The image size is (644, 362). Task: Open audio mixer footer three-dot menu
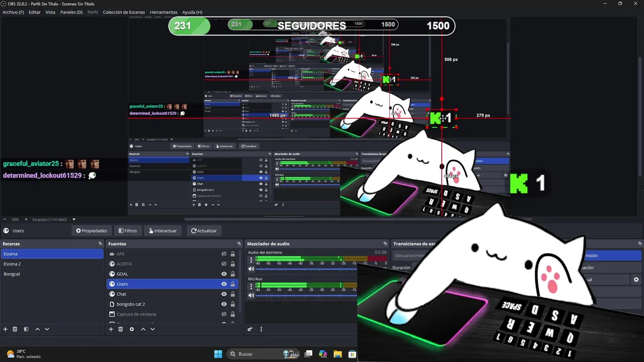[261, 329]
